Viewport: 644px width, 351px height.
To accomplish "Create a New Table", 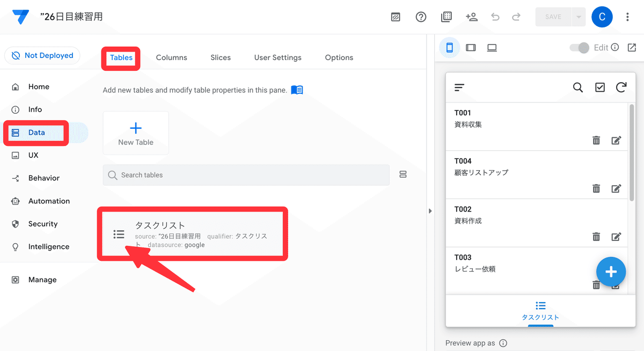I will pos(136,133).
